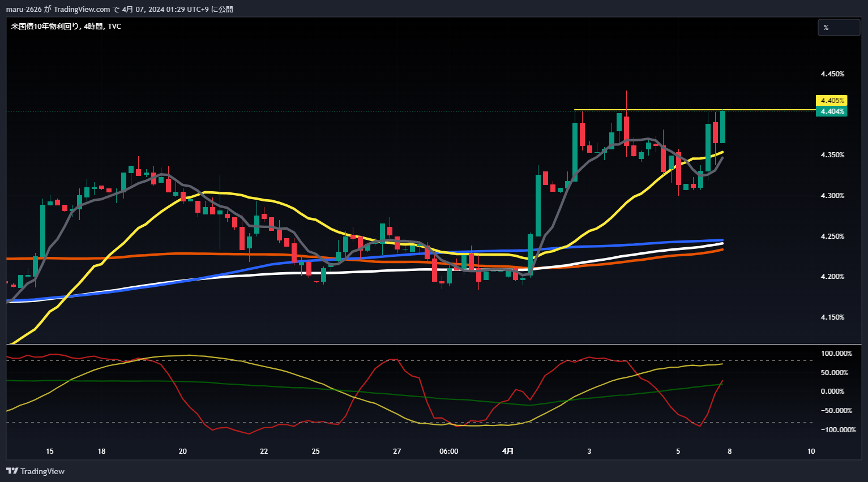Click the green 4.404% current price label

tap(831, 111)
